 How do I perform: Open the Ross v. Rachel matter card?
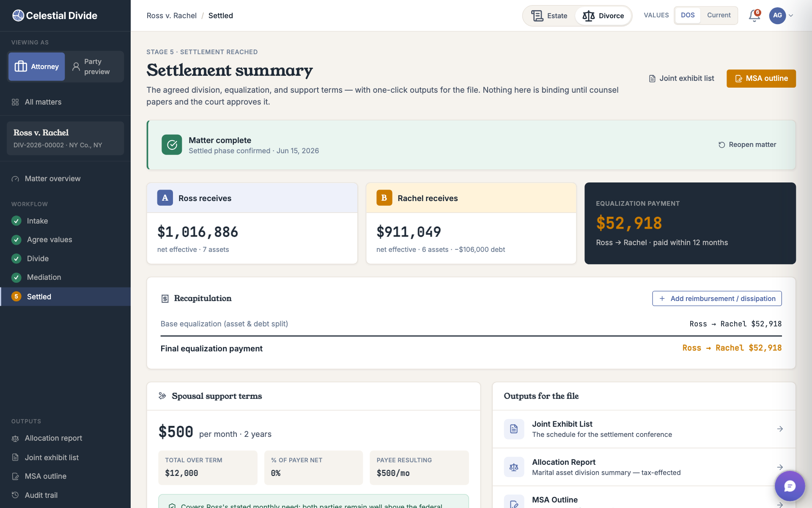click(x=65, y=138)
